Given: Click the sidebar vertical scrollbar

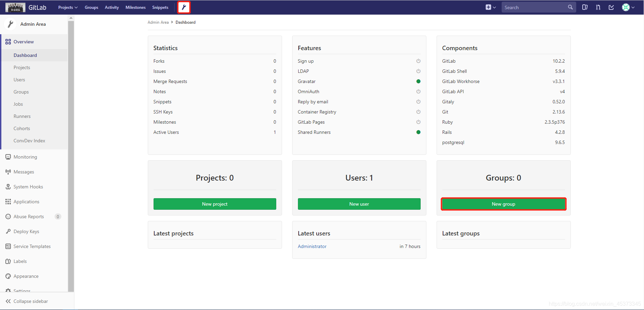Looking at the screenshot, I should pyautogui.click(x=71, y=156).
